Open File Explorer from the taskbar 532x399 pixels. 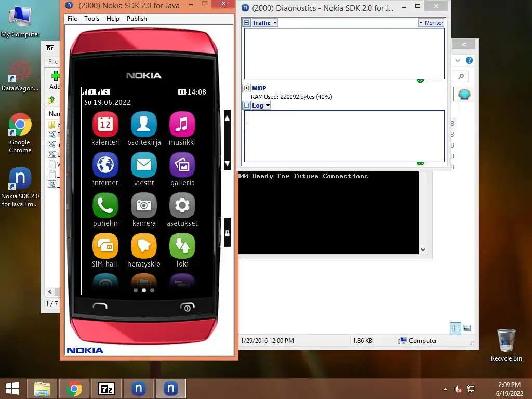42,389
